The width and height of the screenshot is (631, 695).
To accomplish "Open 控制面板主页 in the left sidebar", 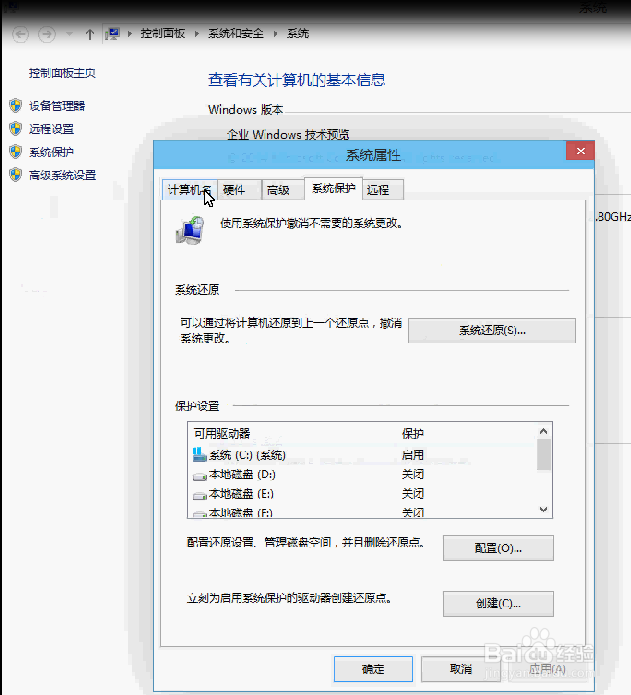I will [62, 73].
